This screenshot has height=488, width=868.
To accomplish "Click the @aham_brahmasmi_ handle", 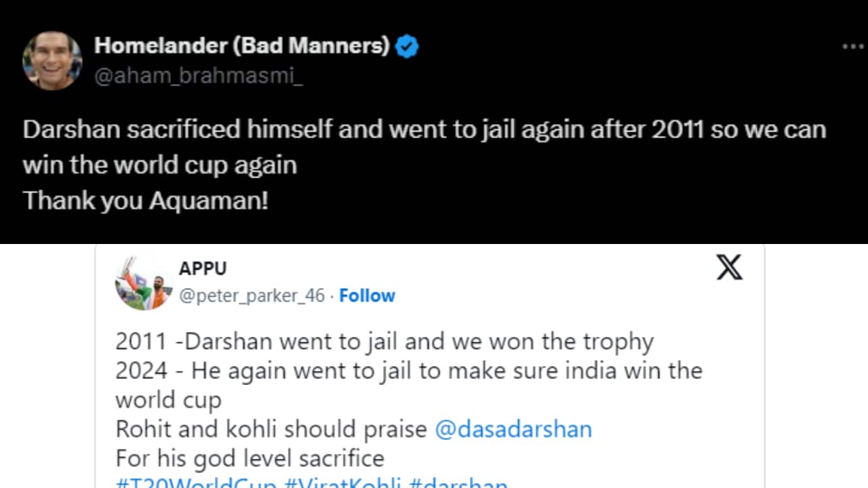I will (x=198, y=77).
